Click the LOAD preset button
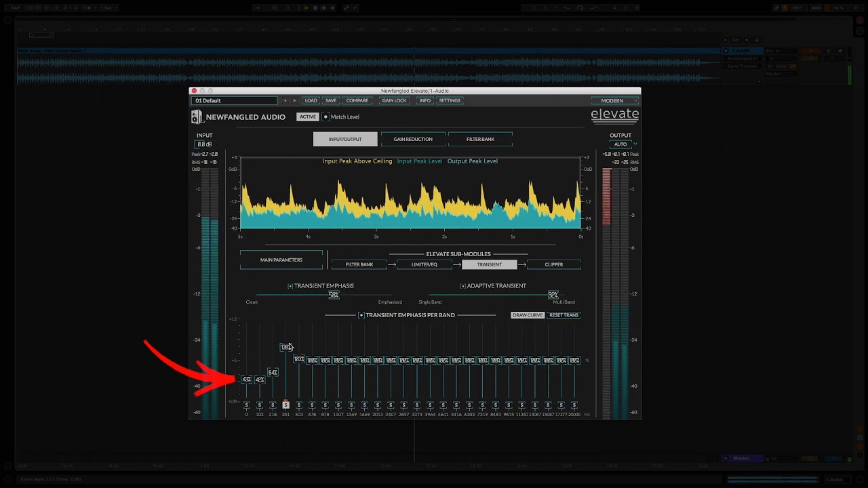This screenshot has height=488, width=868. 311,100
